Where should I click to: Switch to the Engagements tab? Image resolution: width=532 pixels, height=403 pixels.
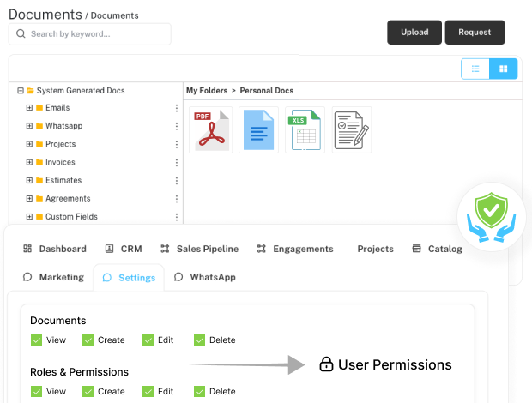[x=295, y=249]
